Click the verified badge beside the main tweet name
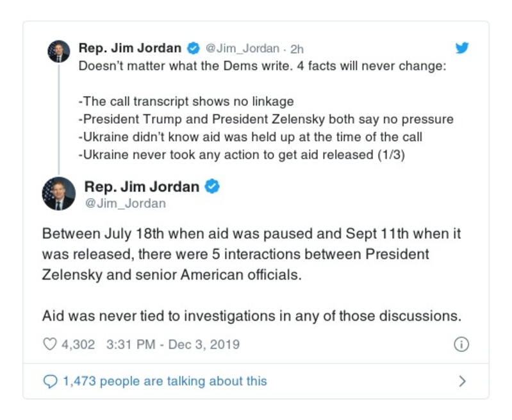This screenshot has height=420, width=512. pos(212,186)
